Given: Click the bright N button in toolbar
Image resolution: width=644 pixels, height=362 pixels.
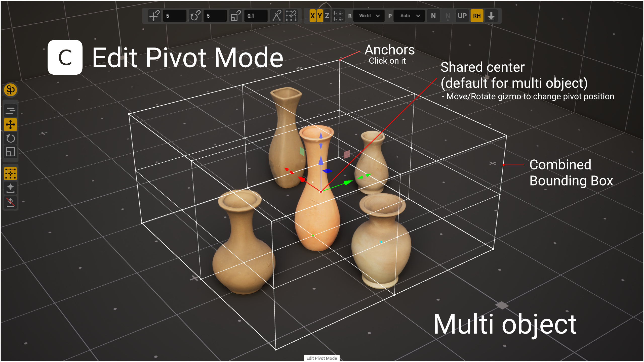Looking at the screenshot, I should tap(433, 16).
